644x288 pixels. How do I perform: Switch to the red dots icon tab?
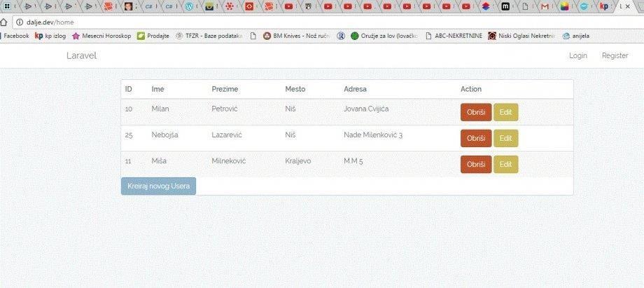pos(230,6)
